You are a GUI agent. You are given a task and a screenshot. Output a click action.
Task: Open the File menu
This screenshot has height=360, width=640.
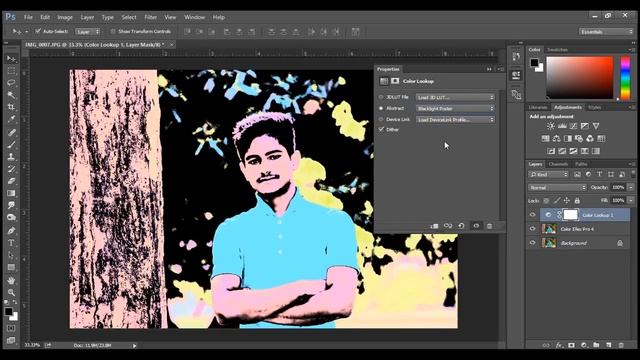click(28, 17)
